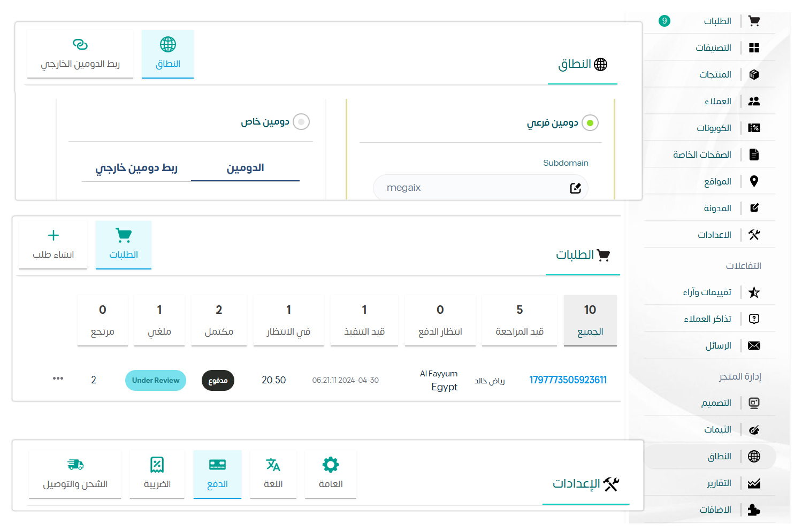The image size is (802, 532).
Task: Open three-dots menu for the order row
Action: 58,379
